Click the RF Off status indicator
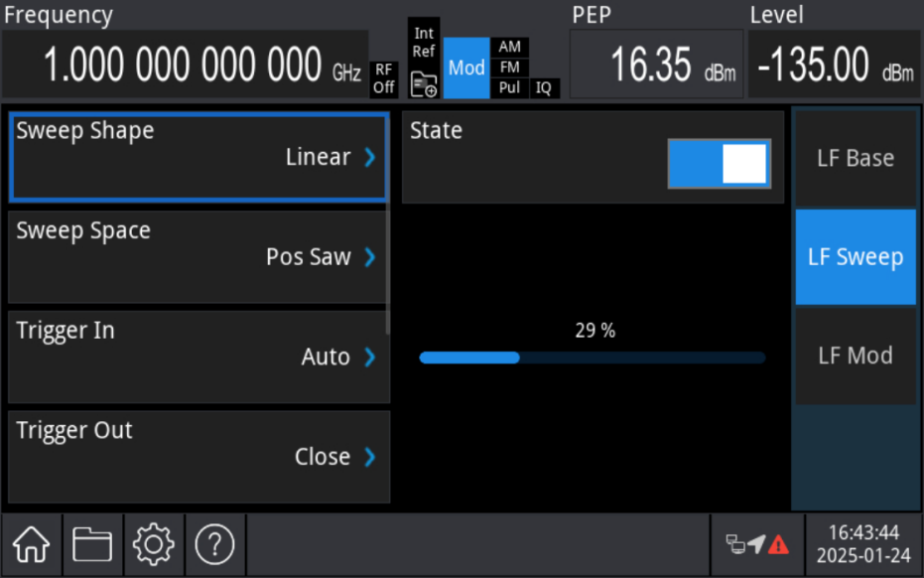924x578 pixels. (384, 77)
